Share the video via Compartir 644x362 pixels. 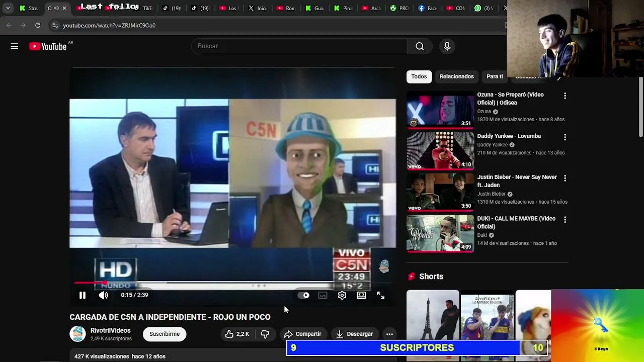click(x=302, y=334)
